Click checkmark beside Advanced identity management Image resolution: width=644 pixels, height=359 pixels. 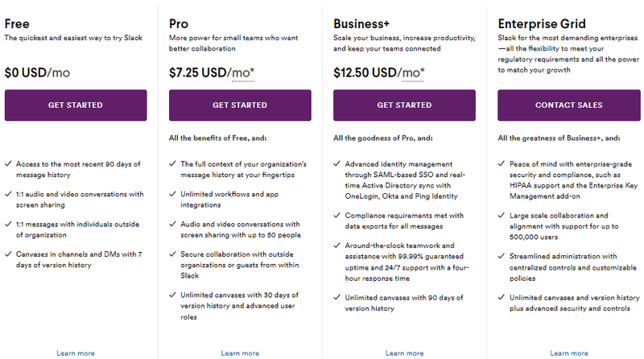click(x=336, y=164)
